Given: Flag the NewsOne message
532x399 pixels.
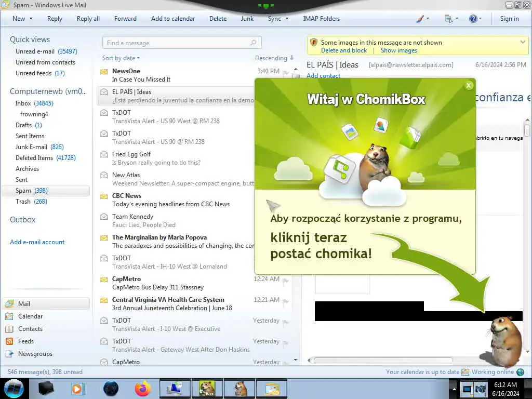Looking at the screenshot, I should [x=286, y=73].
